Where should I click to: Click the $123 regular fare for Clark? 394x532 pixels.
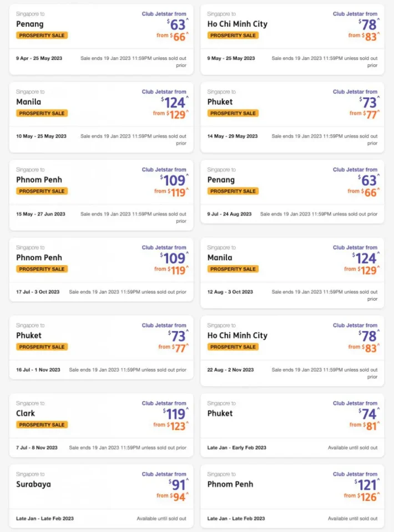pos(177,426)
